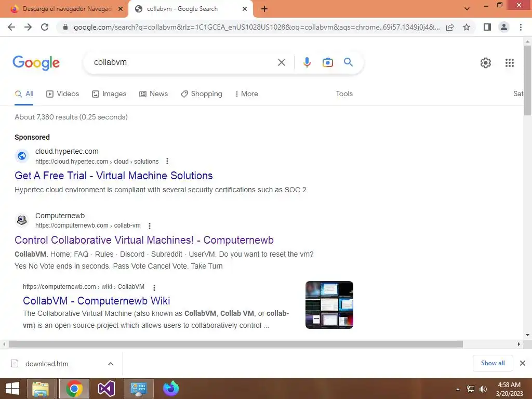Open Chrome three-dot menu
The image size is (532, 399).
click(x=521, y=27)
